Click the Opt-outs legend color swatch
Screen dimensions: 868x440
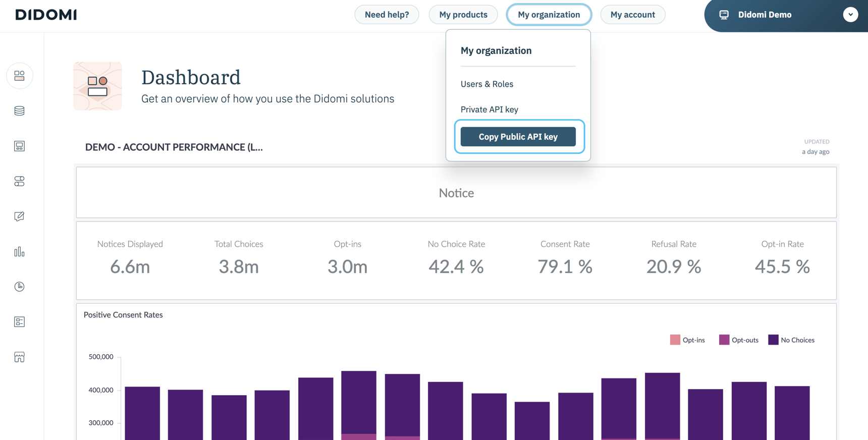(x=724, y=340)
